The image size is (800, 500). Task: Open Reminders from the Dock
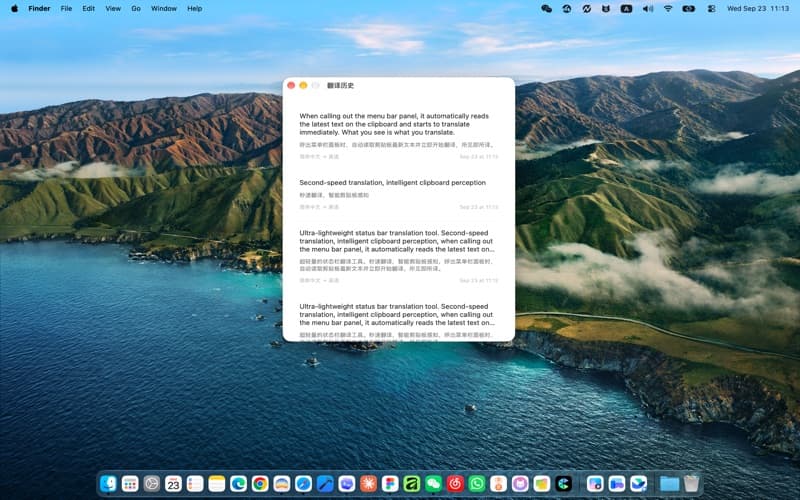pos(195,483)
